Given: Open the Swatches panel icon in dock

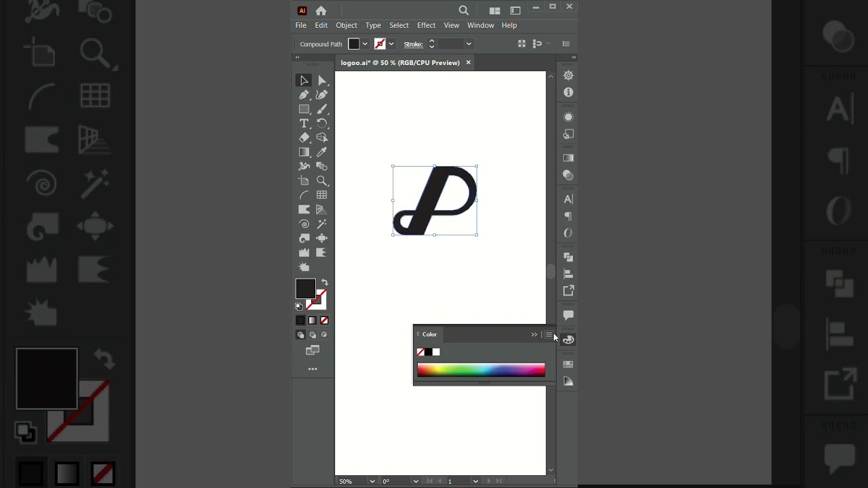Looking at the screenshot, I should tap(568, 365).
